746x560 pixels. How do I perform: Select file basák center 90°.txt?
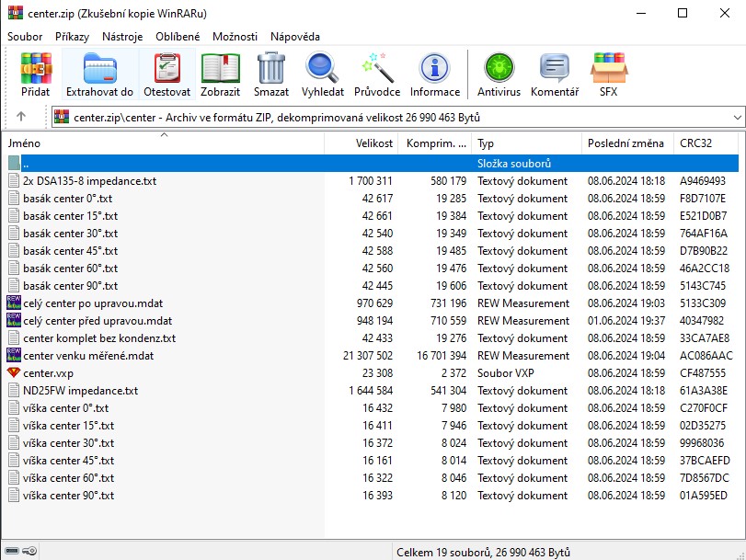point(71,286)
